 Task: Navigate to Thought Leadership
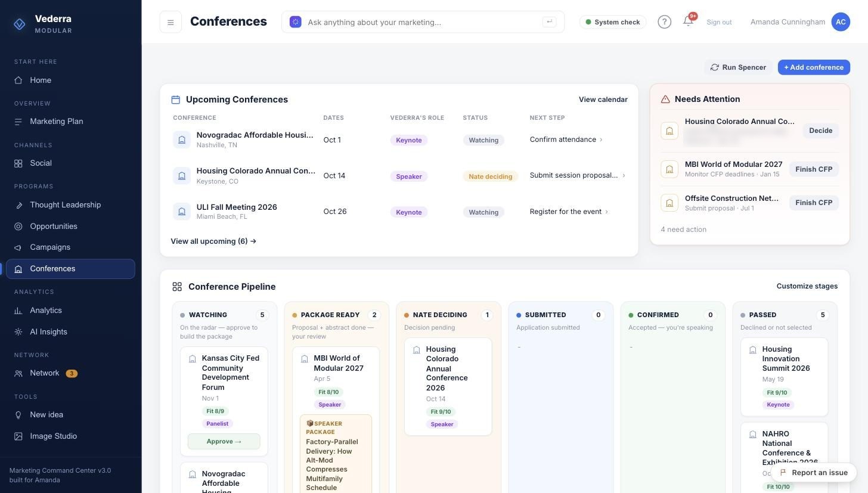click(x=70, y=205)
